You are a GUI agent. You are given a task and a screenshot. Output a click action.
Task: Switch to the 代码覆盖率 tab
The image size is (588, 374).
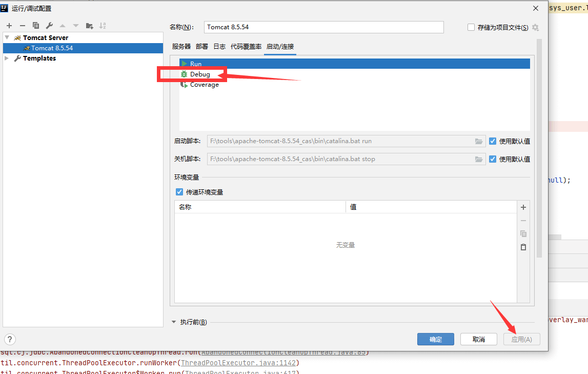pyautogui.click(x=246, y=47)
